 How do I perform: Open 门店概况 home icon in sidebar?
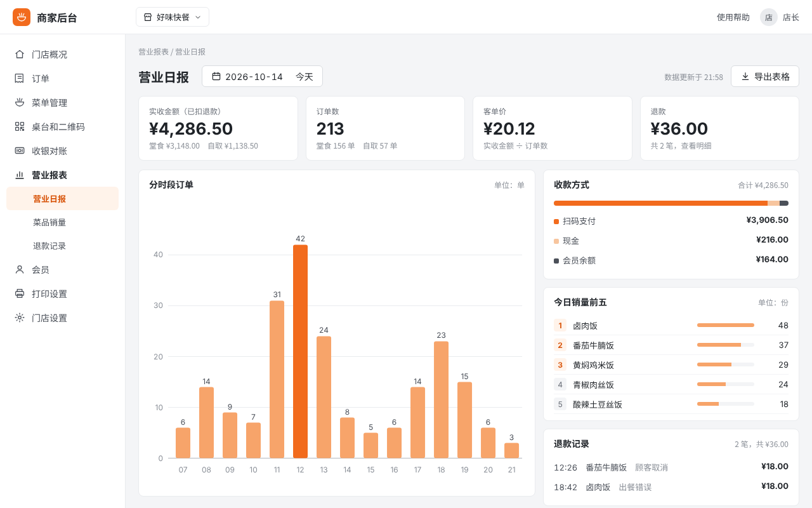point(20,54)
